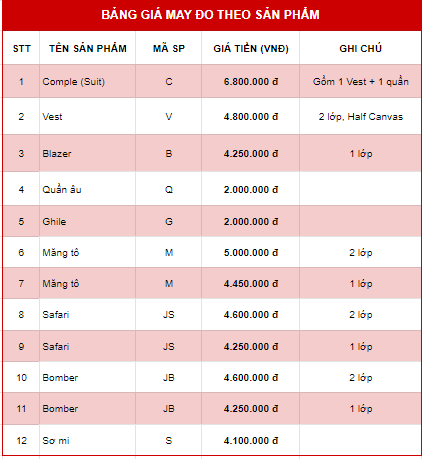Select the GHI CHÚ column header
The image size is (422, 459).
(360, 48)
